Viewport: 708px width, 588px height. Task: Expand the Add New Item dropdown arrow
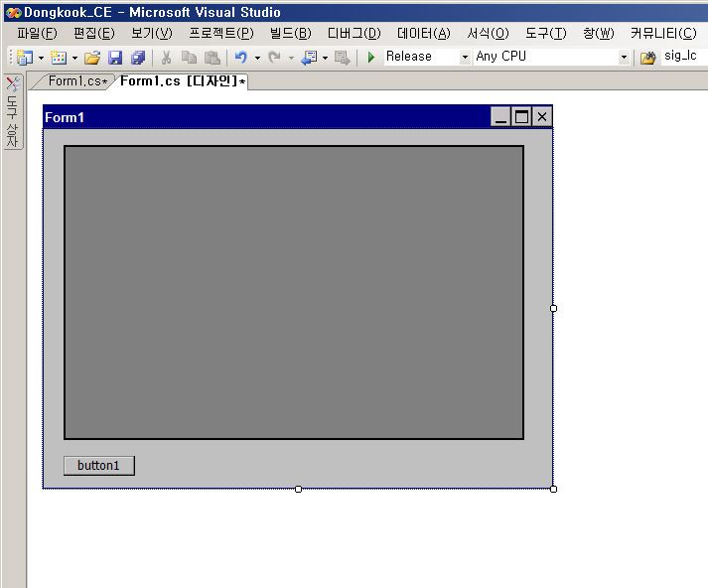[x=74, y=58]
